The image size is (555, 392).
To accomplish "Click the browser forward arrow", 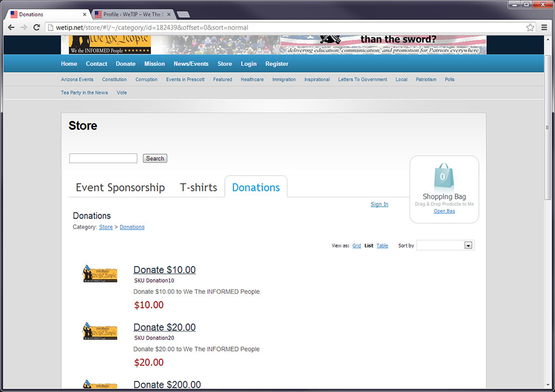I will point(24,27).
